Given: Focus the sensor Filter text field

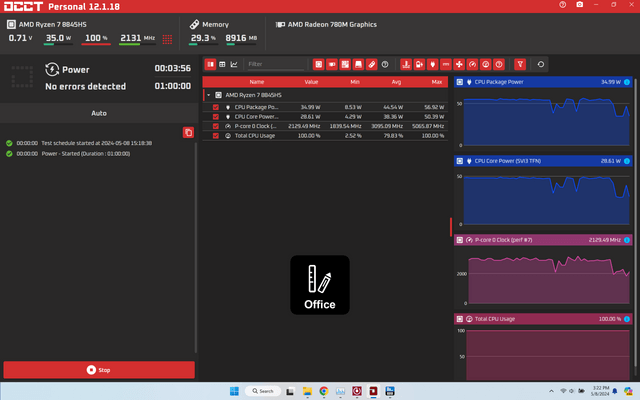Looking at the screenshot, I should point(276,64).
